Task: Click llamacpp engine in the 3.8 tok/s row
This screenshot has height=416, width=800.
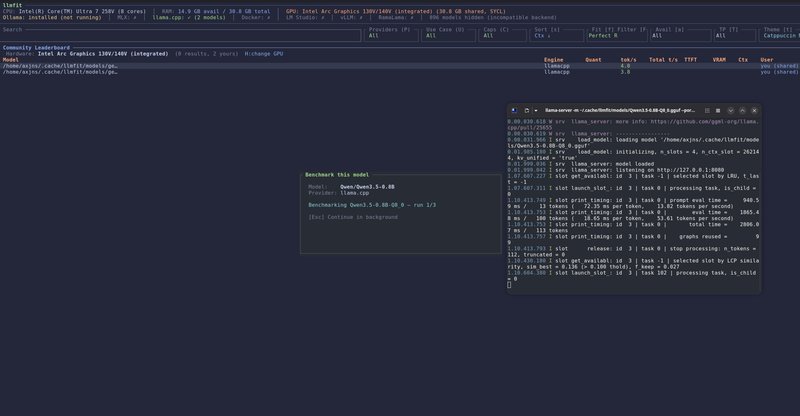Action: tap(557, 72)
